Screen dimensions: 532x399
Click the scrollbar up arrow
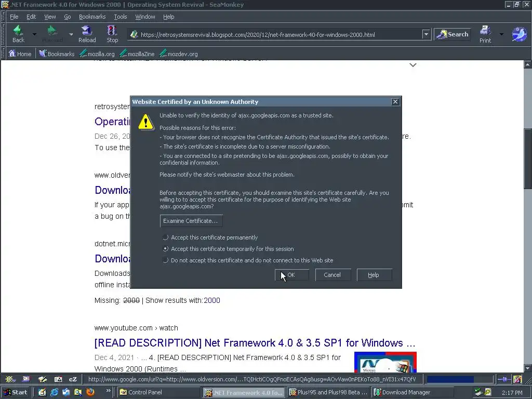(528, 64)
